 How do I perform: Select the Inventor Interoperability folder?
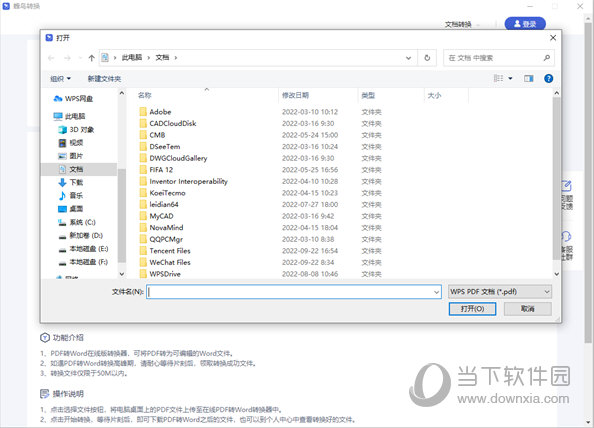184,181
